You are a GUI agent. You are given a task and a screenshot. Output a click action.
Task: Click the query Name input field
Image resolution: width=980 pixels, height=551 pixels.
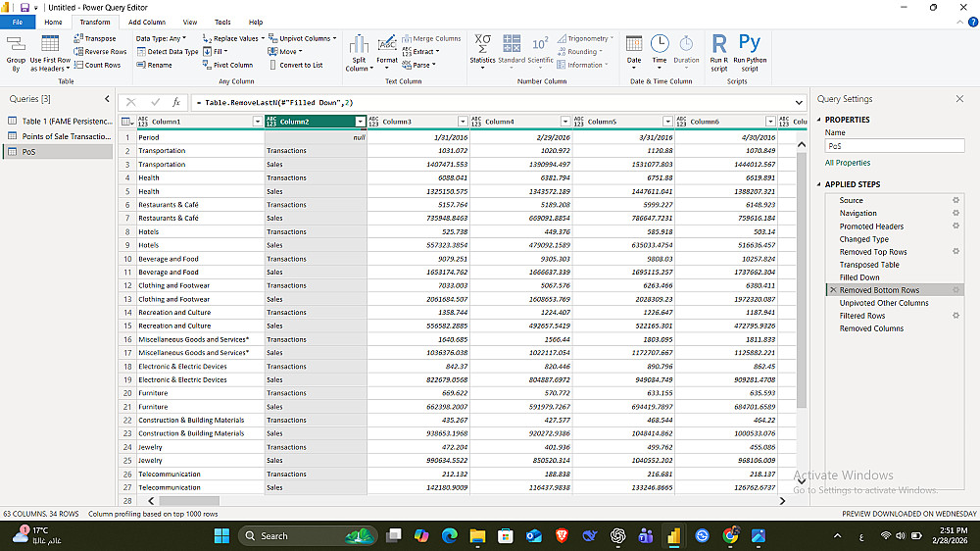click(894, 146)
